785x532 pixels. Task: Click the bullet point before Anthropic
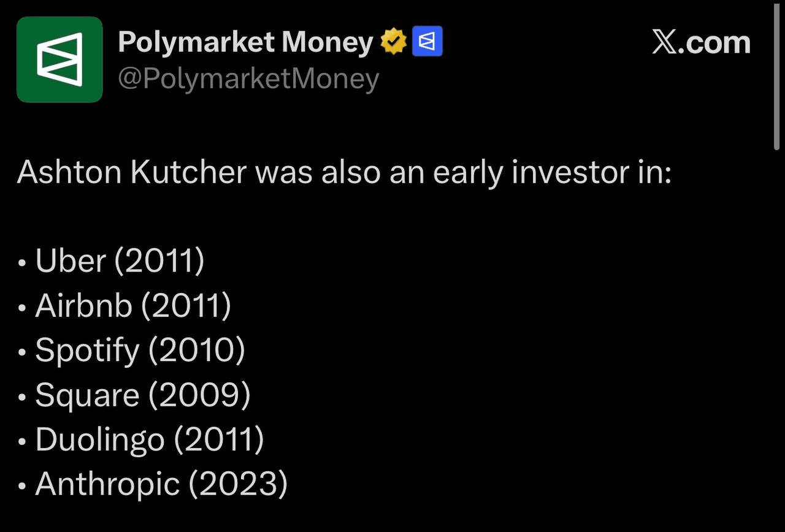click(23, 487)
